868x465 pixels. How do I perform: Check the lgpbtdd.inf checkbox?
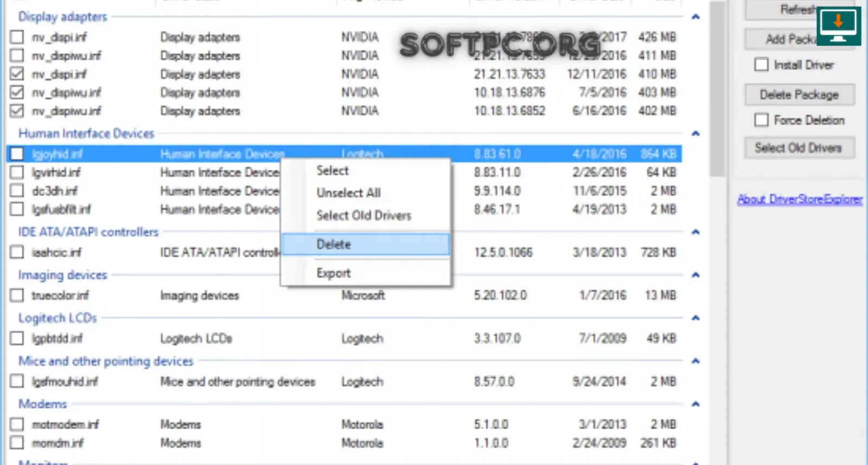coord(17,338)
